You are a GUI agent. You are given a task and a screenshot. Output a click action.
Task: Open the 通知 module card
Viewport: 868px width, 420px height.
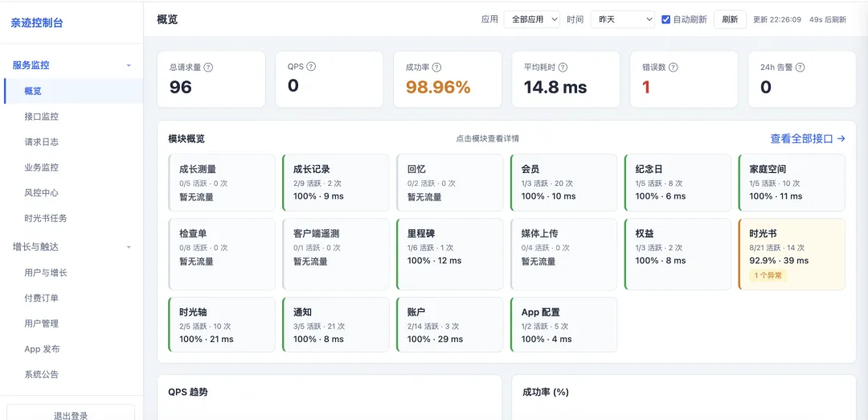click(x=335, y=325)
